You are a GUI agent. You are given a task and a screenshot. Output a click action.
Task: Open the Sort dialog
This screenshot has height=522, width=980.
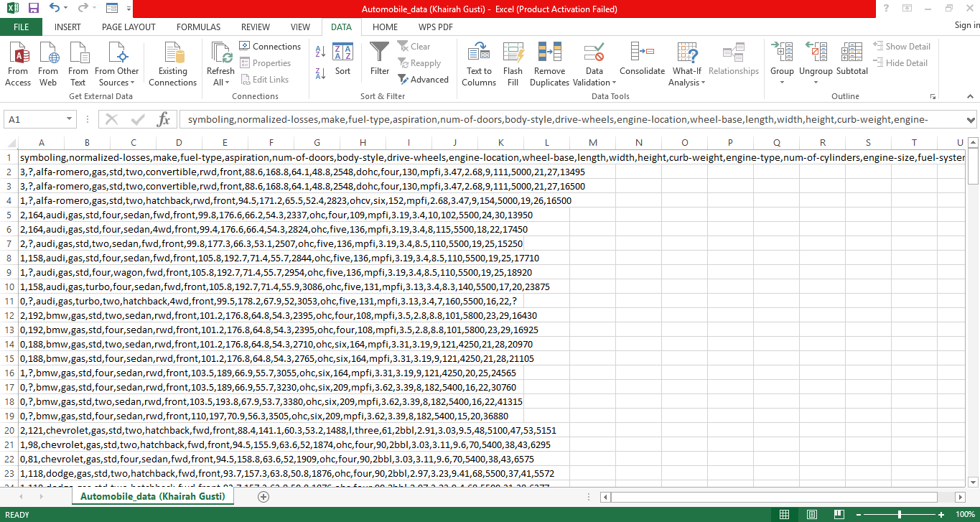[342, 60]
